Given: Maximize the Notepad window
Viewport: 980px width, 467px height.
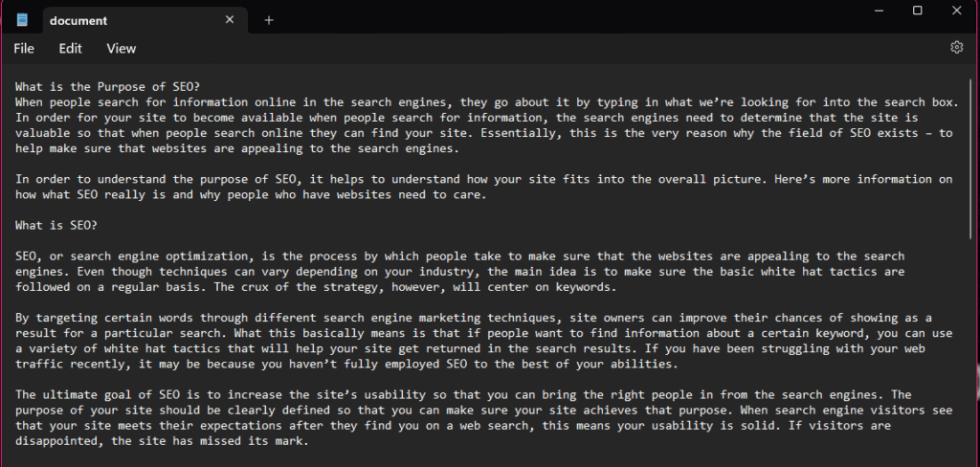Looking at the screenshot, I should (x=918, y=11).
